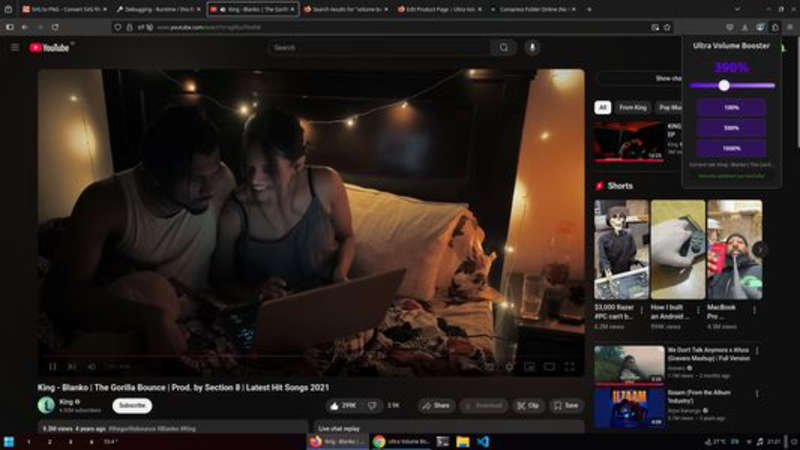Open the terminal app in taskbar
Viewport: 800px width, 450px height.
click(442, 442)
